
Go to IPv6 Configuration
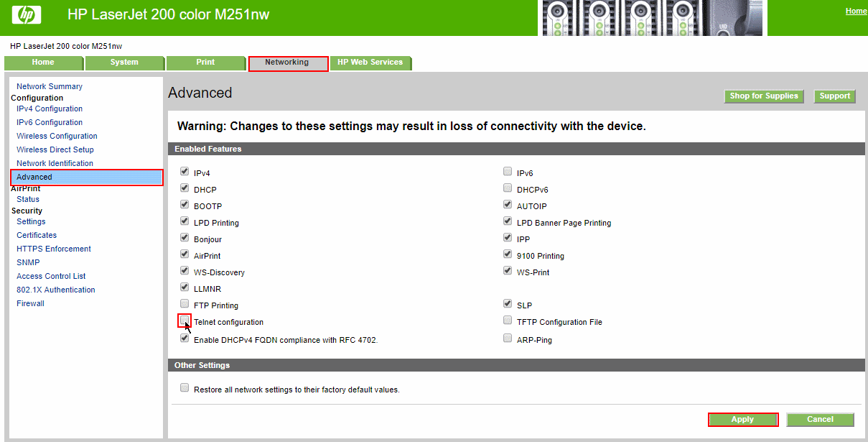[50, 122]
